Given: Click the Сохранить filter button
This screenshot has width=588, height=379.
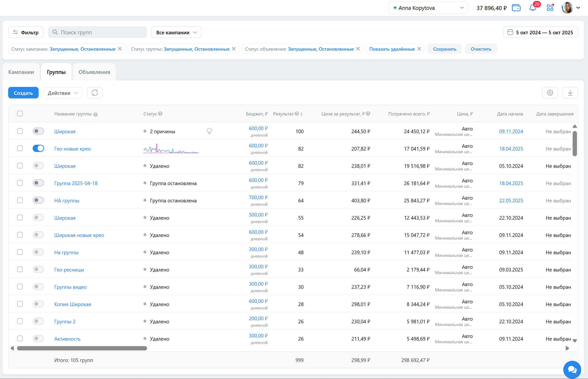Looking at the screenshot, I should pos(444,49).
